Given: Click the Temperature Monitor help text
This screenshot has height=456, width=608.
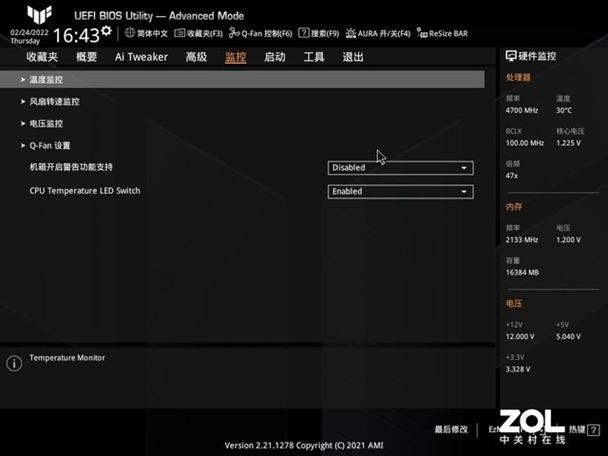Looking at the screenshot, I should (67, 358).
